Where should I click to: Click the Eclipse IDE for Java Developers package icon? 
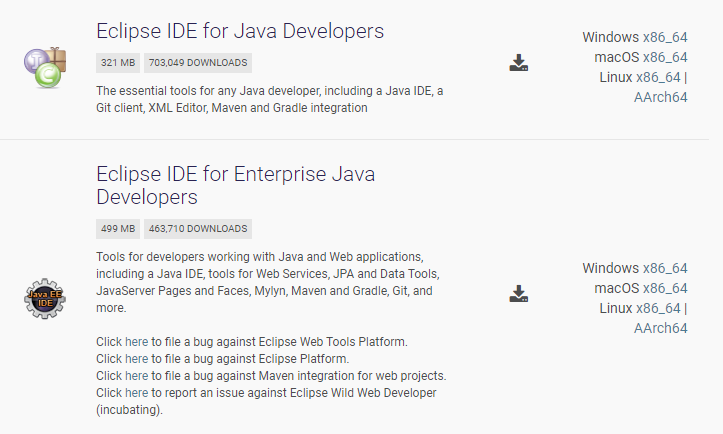[x=45, y=67]
